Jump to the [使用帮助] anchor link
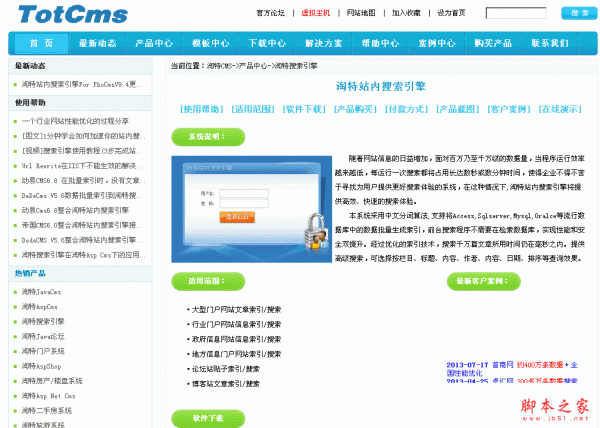 pos(202,109)
